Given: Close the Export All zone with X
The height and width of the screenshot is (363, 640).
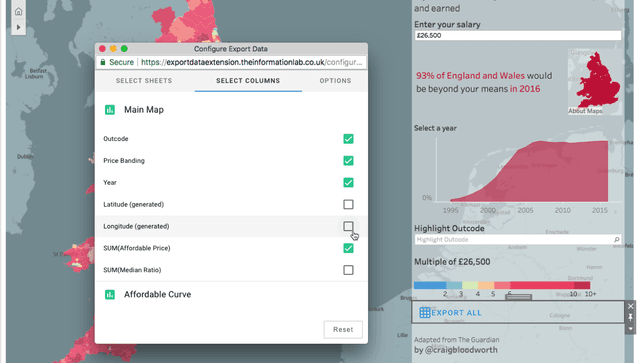Looking at the screenshot, I should [630, 306].
